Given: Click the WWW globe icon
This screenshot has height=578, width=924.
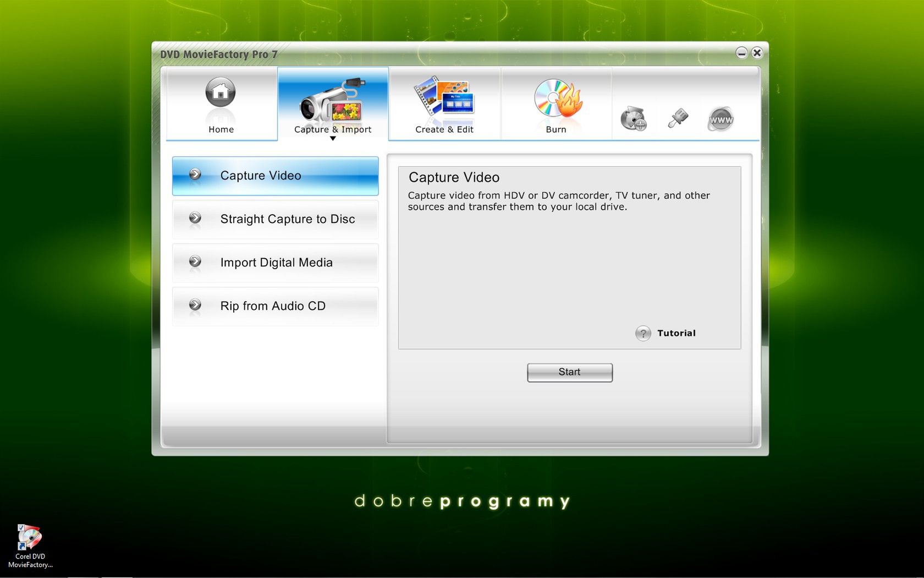Looking at the screenshot, I should tap(721, 119).
